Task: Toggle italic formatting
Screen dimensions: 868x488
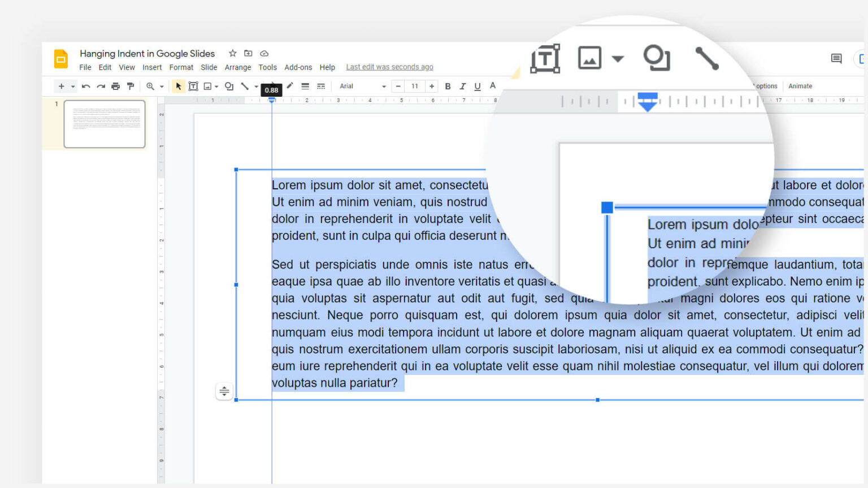Action: tap(462, 86)
